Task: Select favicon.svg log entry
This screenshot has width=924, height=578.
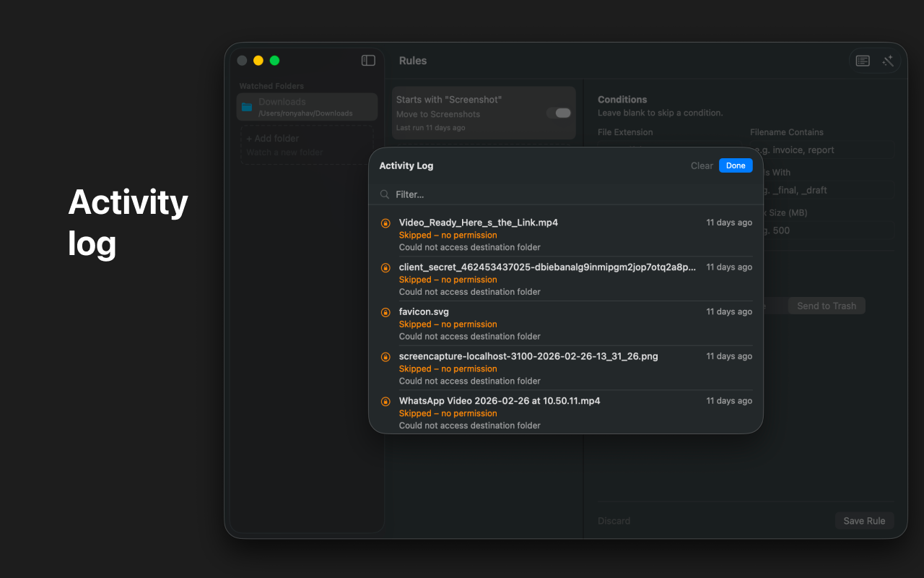Action: [566, 324]
